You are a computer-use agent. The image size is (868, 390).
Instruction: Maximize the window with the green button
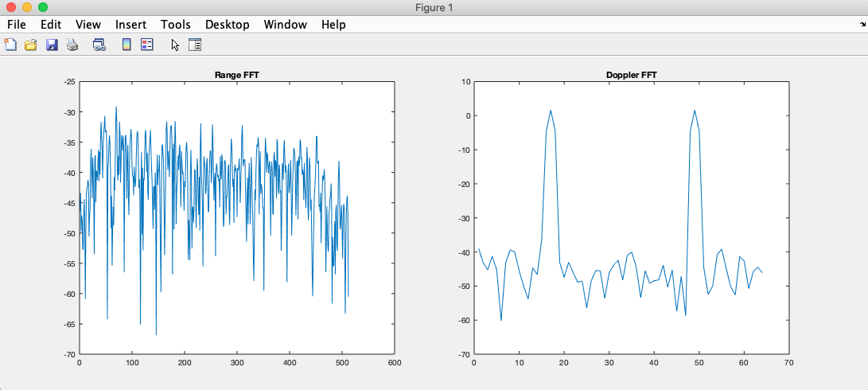43,7
